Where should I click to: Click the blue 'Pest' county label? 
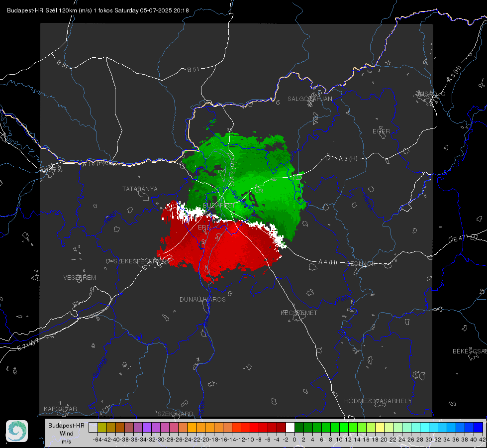[342, 300]
